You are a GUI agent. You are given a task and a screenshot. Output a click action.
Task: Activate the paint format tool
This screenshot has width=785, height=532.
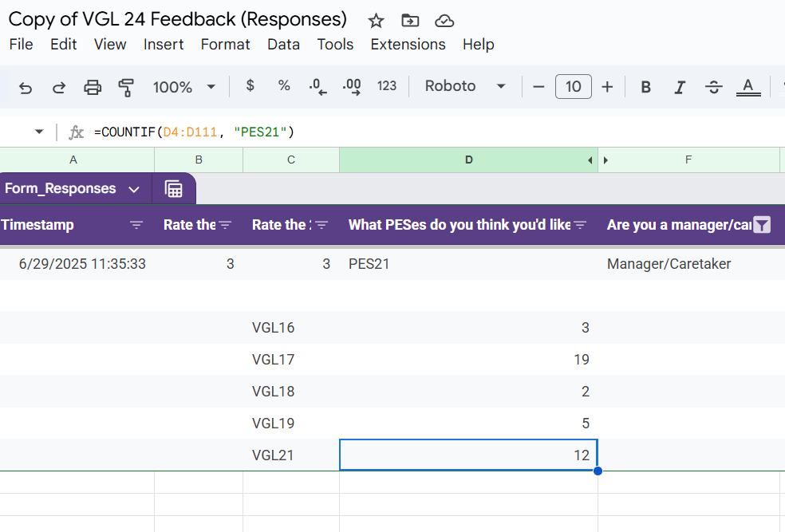pyautogui.click(x=126, y=88)
